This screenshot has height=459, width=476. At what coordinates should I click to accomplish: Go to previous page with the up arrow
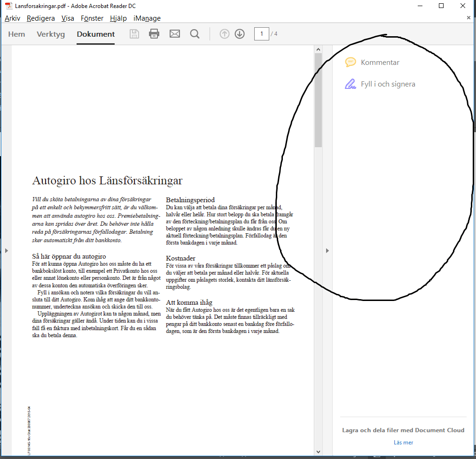click(225, 33)
